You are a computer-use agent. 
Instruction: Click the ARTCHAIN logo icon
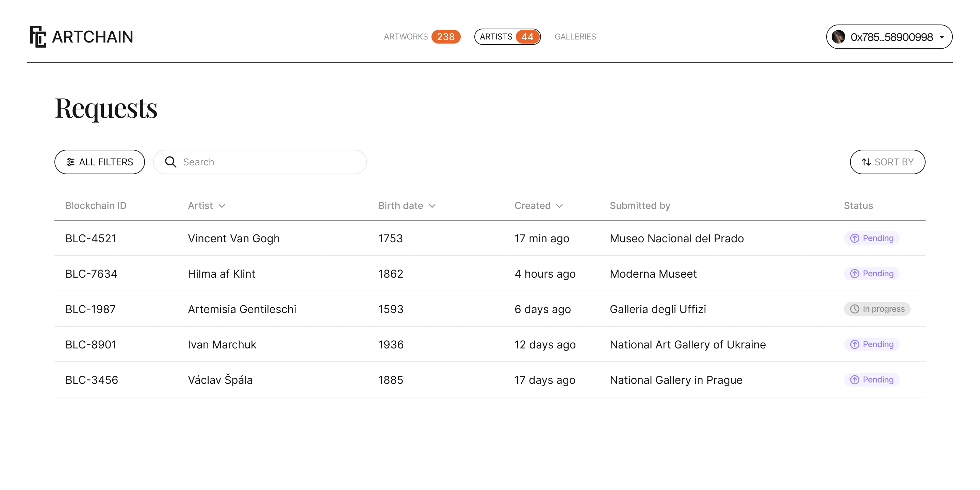(38, 36)
